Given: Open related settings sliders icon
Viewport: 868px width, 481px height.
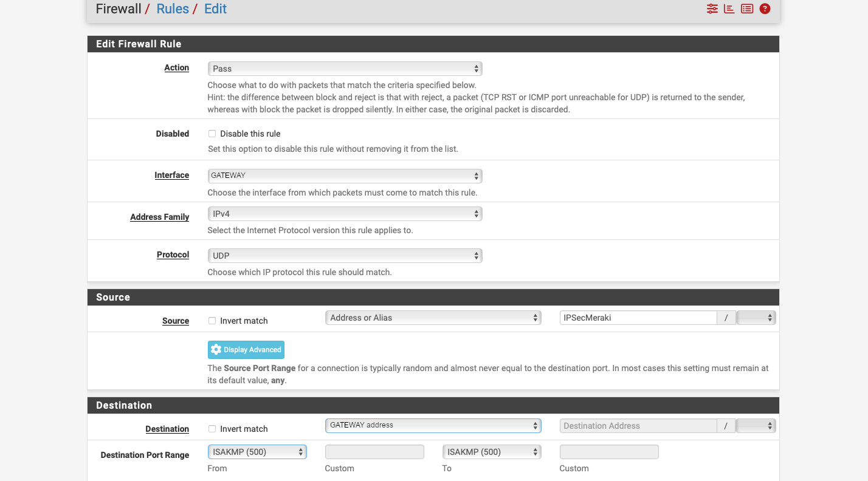Looking at the screenshot, I should tap(712, 9).
